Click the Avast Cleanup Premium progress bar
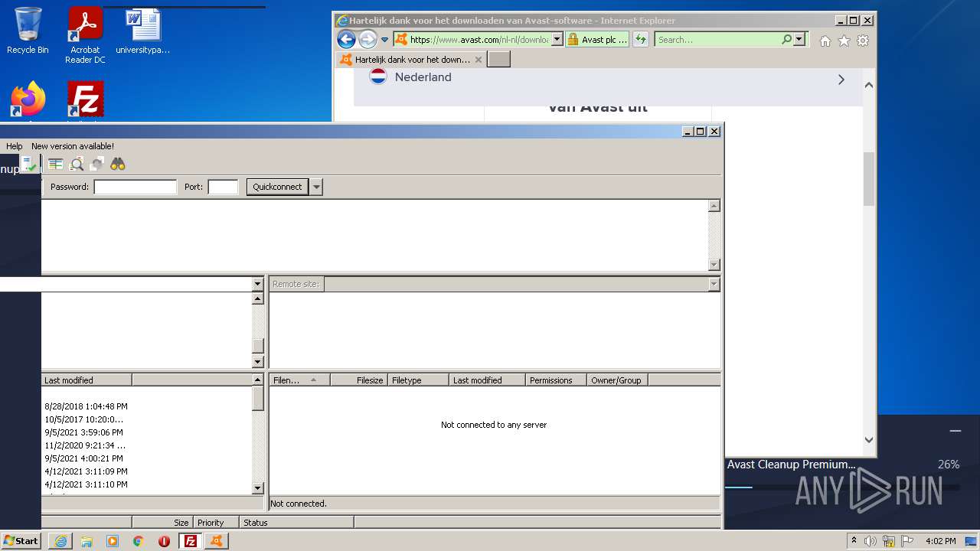 (x=842, y=487)
